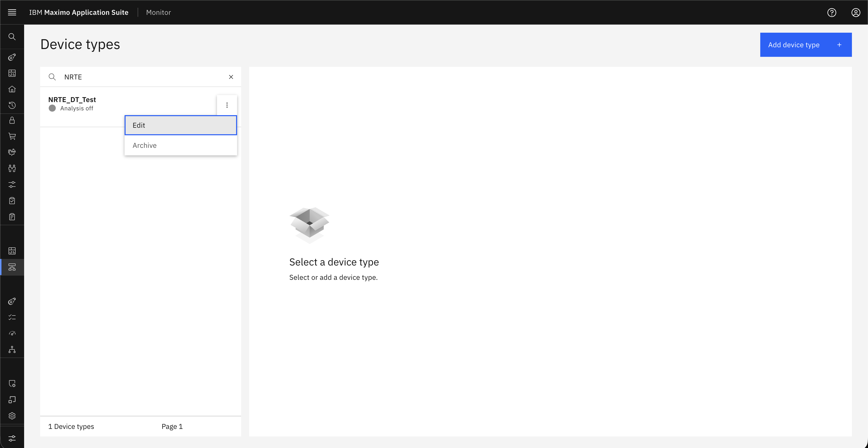Click the belt-drive icon above the checklist icon
Screen dimensions: 868x448
[x=12, y=301]
